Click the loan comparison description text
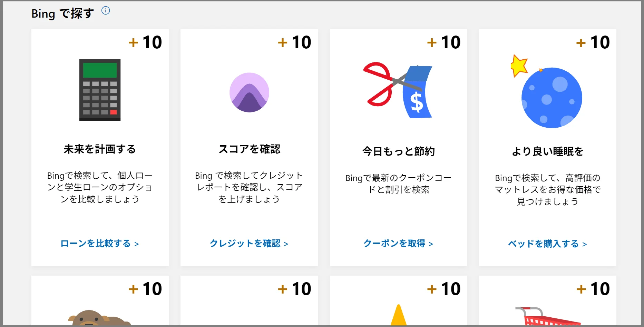This screenshot has width=644, height=327. click(x=100, y=187)
